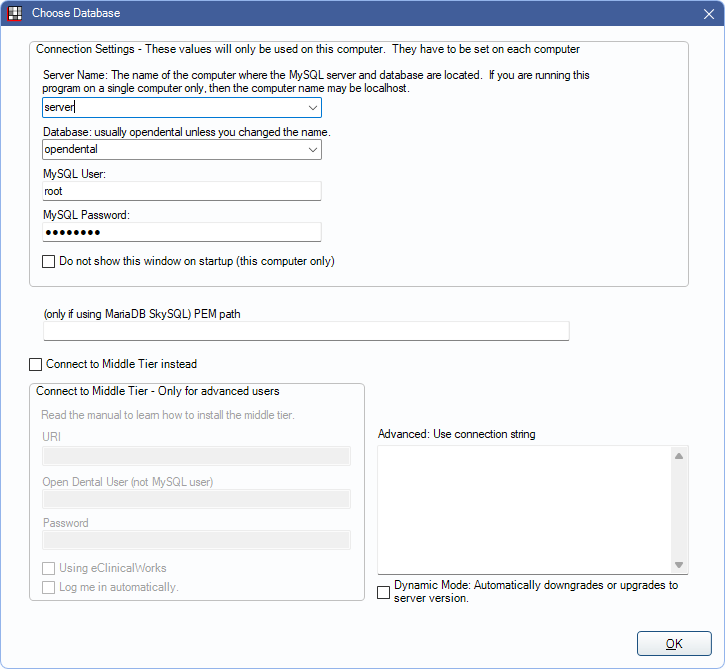Expand the Server Name dropdown arrow
The width and height of the screenshot is (725, 669).
313,108
